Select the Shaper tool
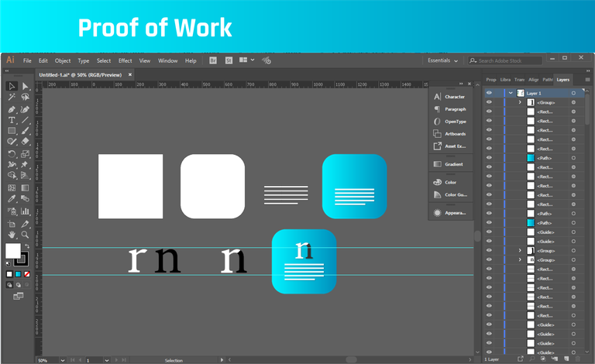 point(12,142)
